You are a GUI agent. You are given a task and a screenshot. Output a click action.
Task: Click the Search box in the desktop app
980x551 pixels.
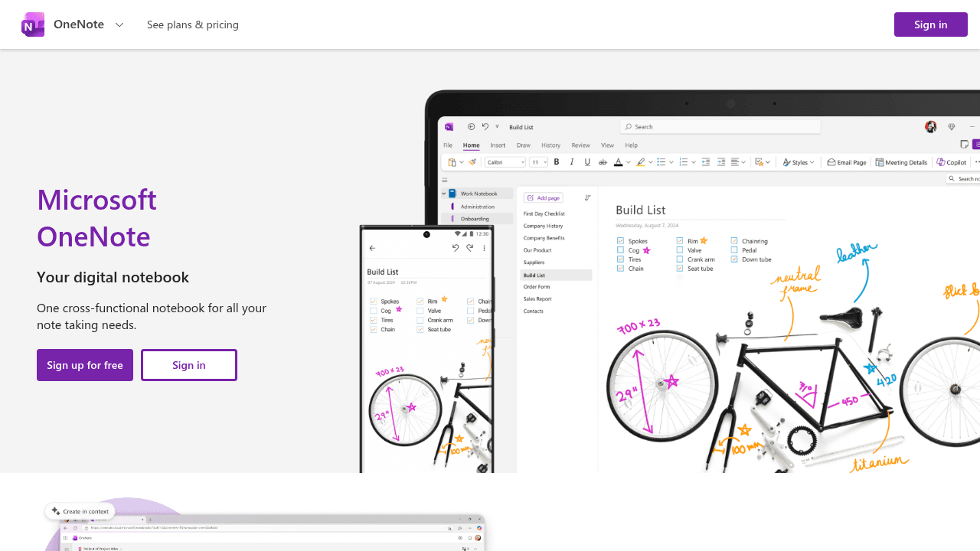click(x=720, y=127)
